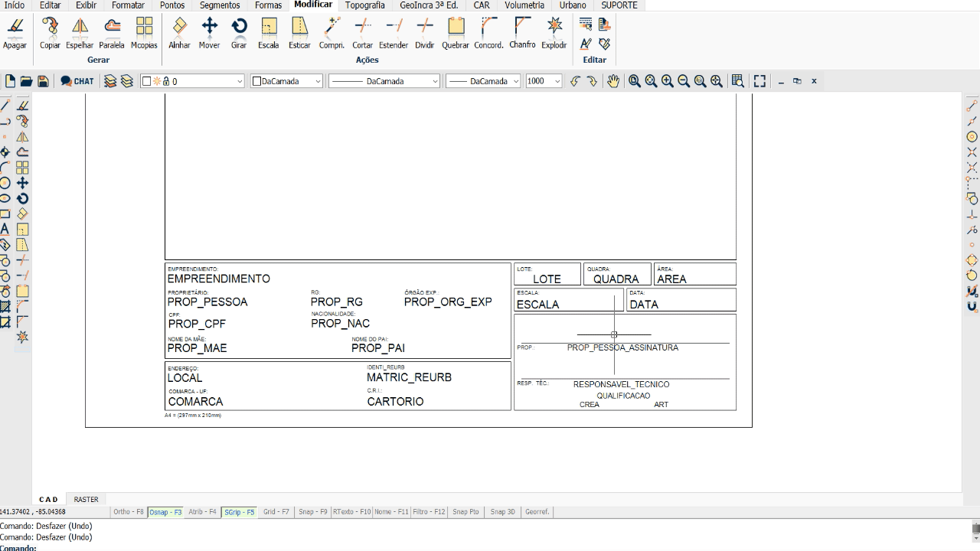The width and height of the screenshot is (980, 551).
Task: Open the DaCamada color dropdown swatch
Action: (x=287, y=81)
